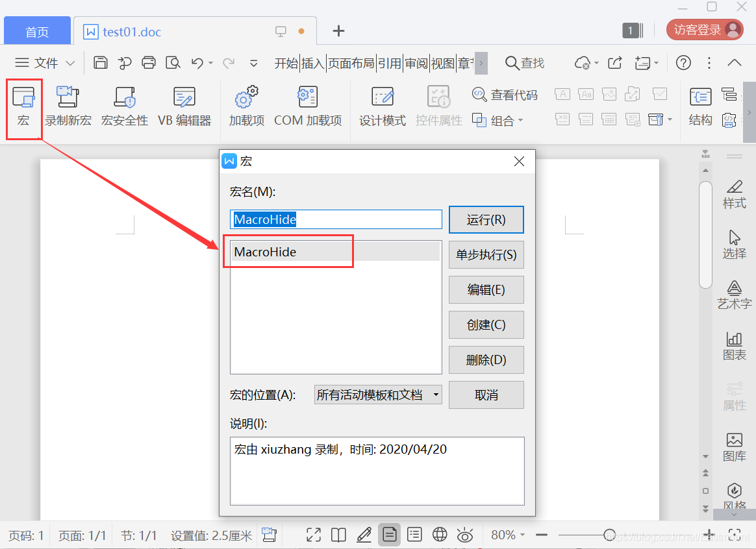Open print preview icon
The height and width of the screenshot is (549, 756).
pyautogui.click(x=173, y=62)
